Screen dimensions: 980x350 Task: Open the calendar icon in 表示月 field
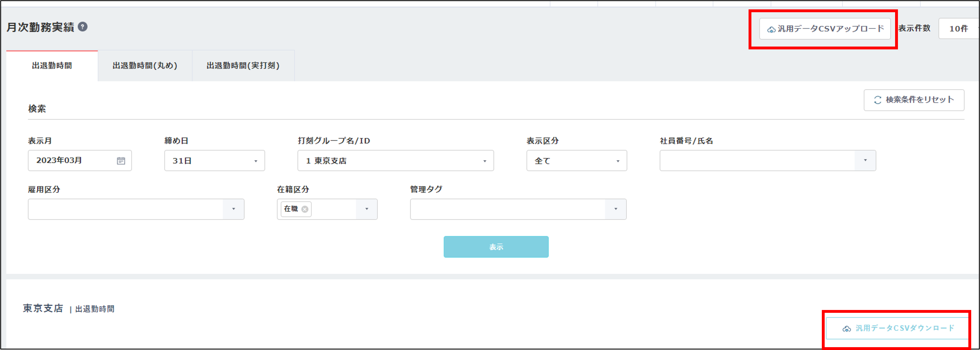pos(121,161)
